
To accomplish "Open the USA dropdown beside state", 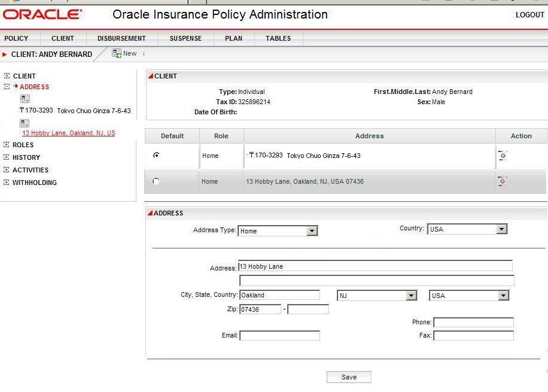I will pyautogui.click(x=503, y=296).
